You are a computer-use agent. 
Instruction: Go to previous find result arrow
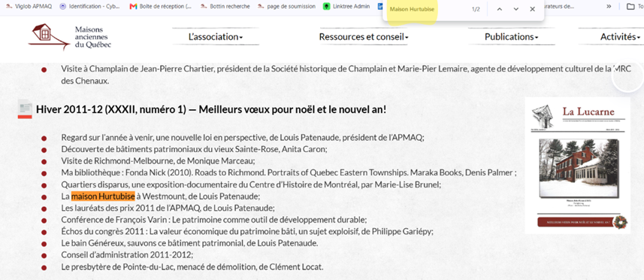[x=500, y=9]
